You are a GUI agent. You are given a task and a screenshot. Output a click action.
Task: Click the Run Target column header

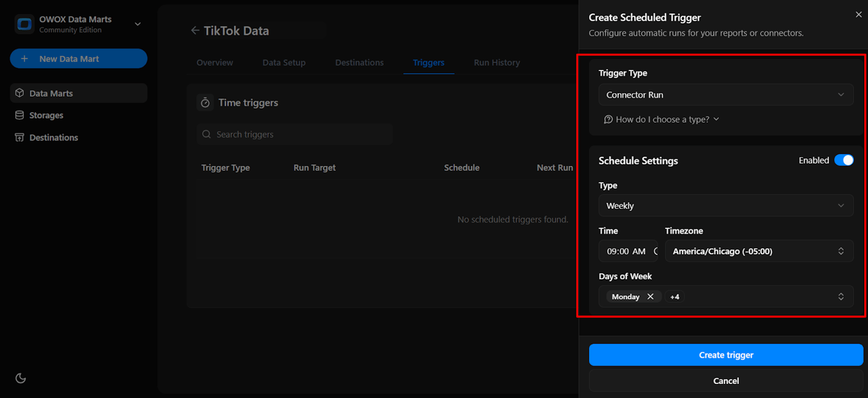[315, 168]
